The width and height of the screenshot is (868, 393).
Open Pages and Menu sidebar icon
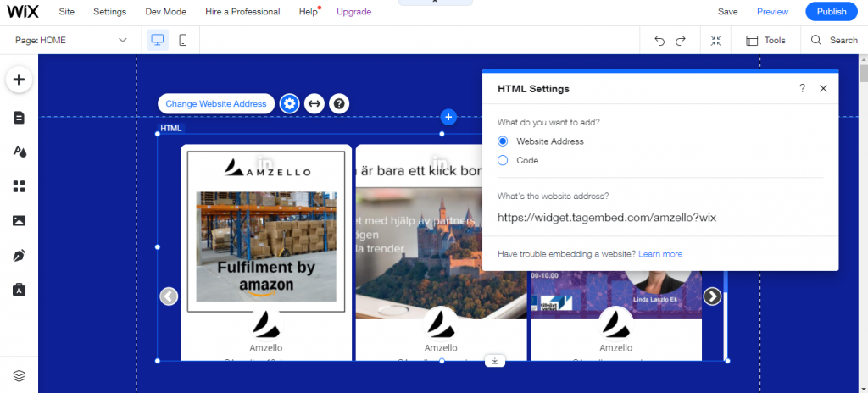click(19, 118)
